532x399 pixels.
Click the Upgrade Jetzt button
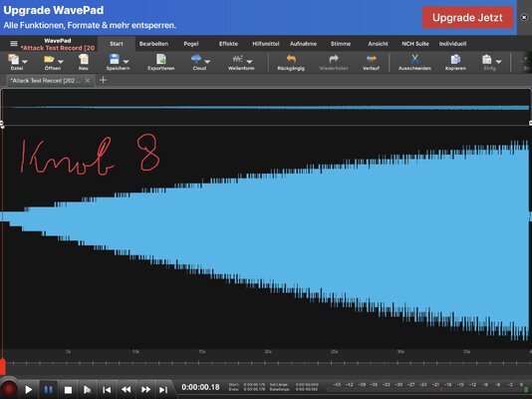(467, 17)
